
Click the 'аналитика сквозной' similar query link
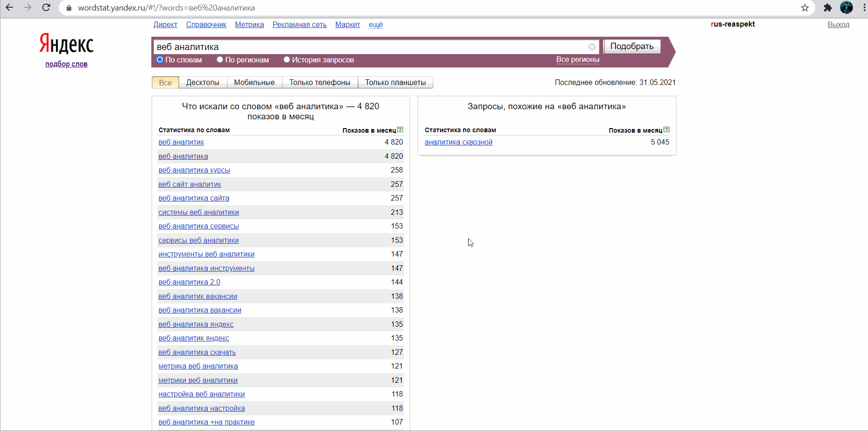(458, 142)
